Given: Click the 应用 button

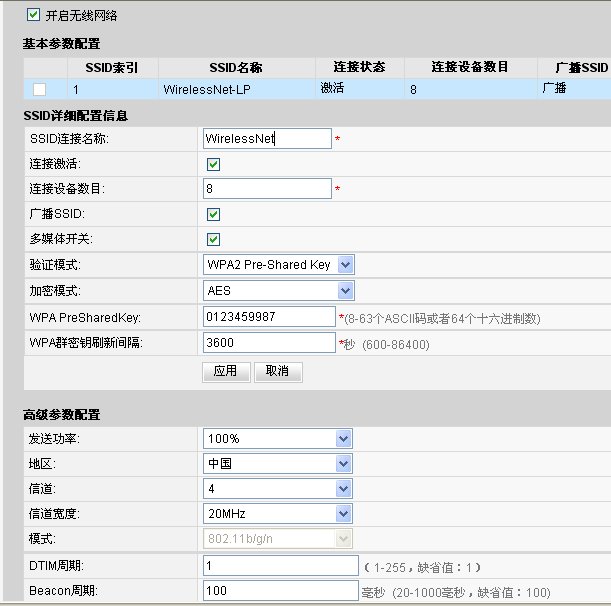Looking at the screenshot, I should point(226,372).
